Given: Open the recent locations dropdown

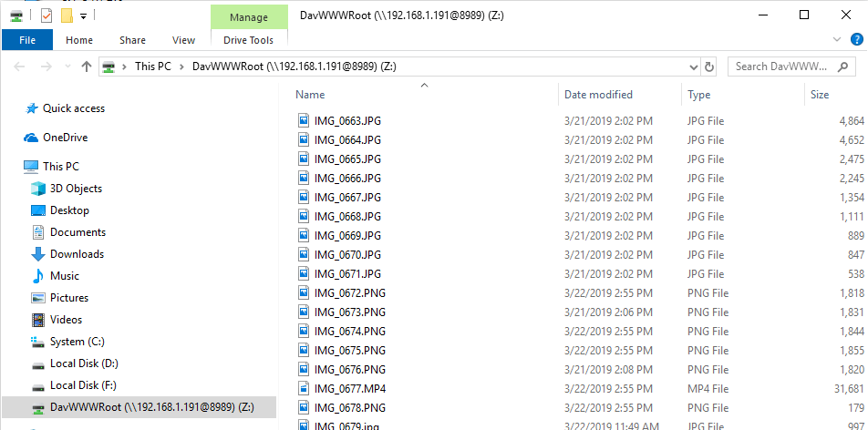Looking at the screenshot, I should click(67, 67).
